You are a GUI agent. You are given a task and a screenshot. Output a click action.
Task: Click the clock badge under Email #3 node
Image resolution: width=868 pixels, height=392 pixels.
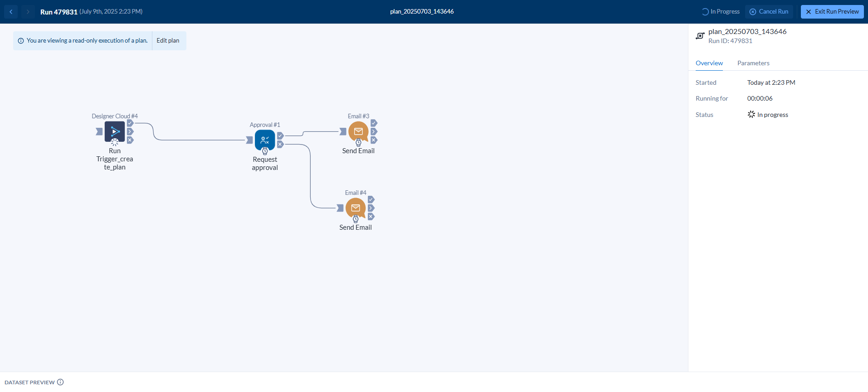pos(358,143)
